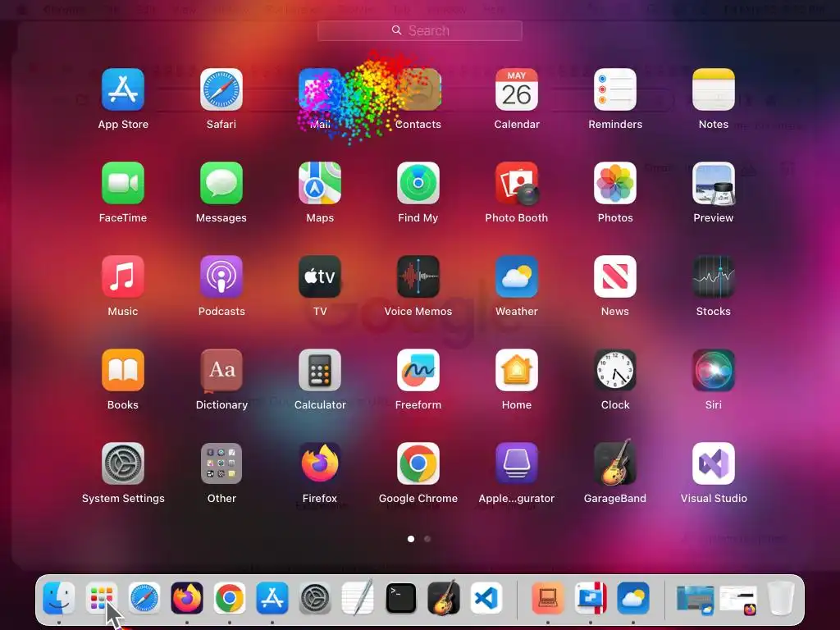This screenshot has height=630, width=840.
Task: Launch the Music app
Action: tap(123, 276)
